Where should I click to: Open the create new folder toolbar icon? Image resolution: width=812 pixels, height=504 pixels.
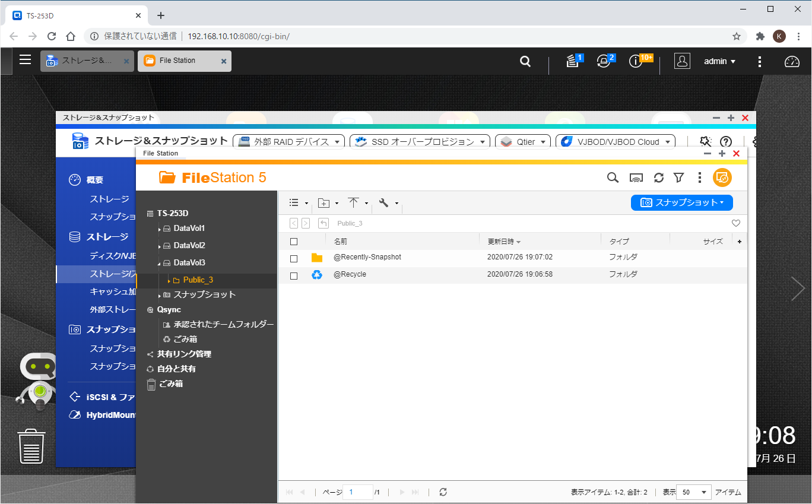324,203
